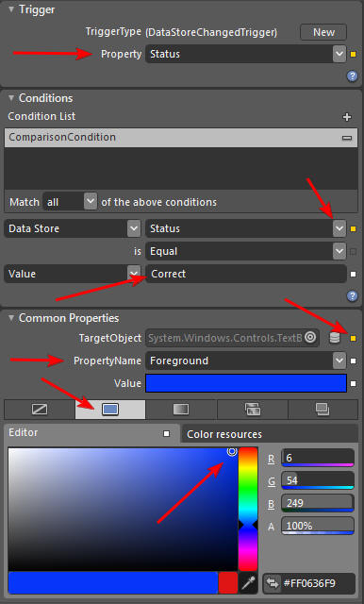Click the red last-color swatch

228,583
